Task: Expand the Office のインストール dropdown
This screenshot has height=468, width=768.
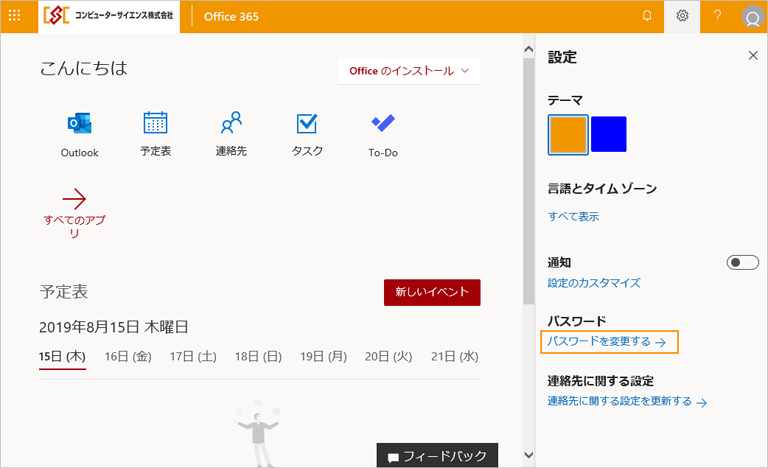Action: [409, 71]
